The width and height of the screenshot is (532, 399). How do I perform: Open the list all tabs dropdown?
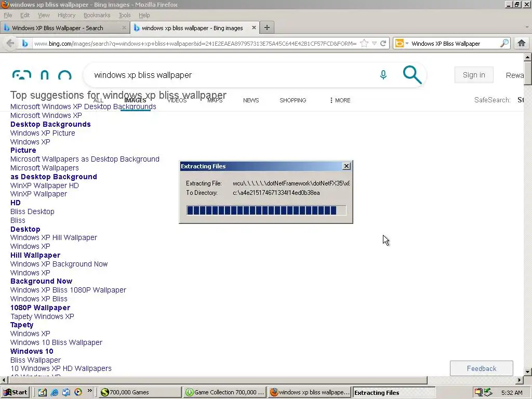(x=527, y=27)
